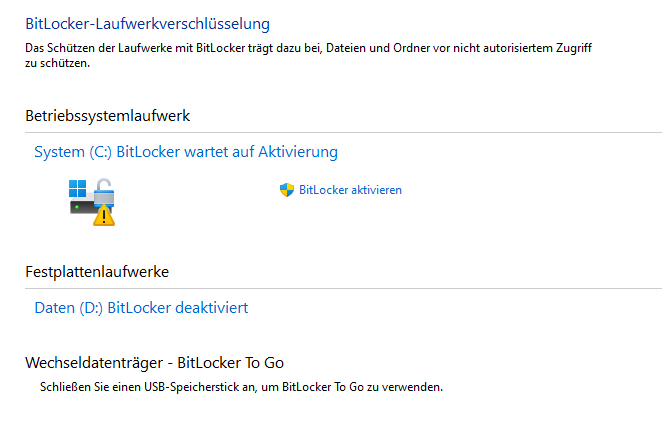Image resolution: width=662 pixels, height=424 pixels.
Task: Click the divider line below Betriebssystemlaufwerk
Action: point(343,133)
